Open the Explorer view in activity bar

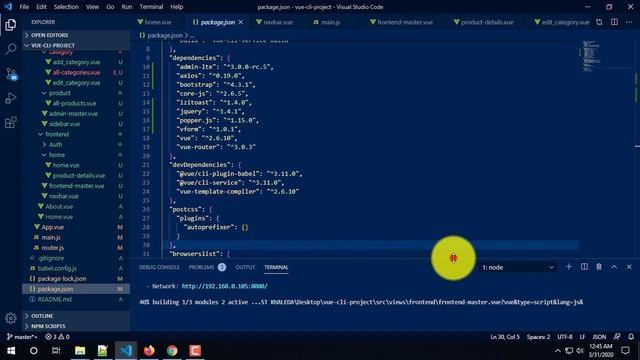pyautogui.click(x=11, y=25)
